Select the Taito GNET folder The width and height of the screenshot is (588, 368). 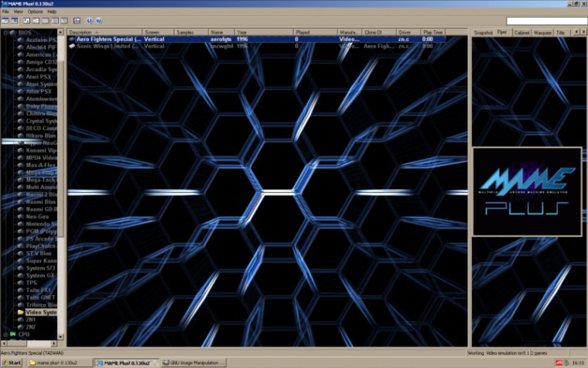tap(40, 297)
